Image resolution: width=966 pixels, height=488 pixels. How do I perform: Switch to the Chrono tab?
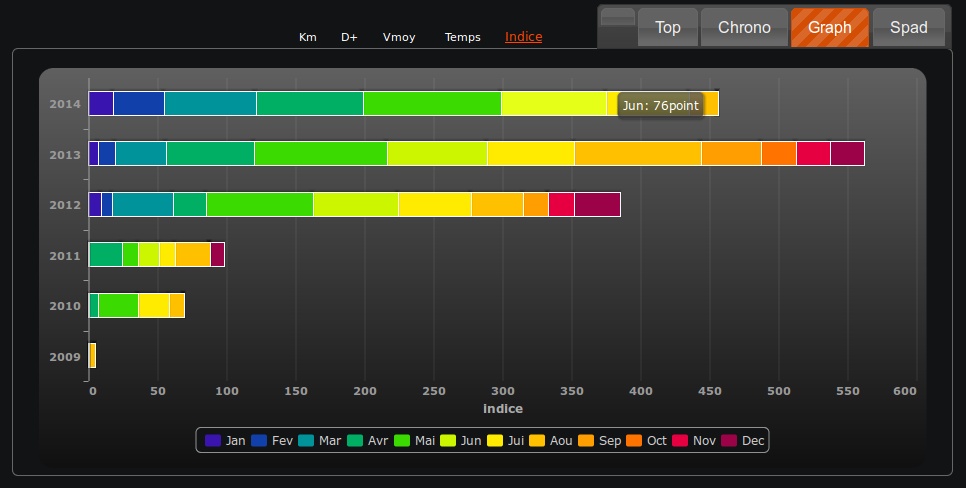point(744,27)
